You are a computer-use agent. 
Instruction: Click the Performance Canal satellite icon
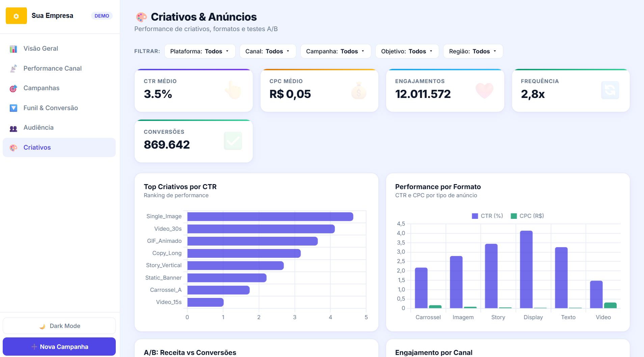click(14, 69)
